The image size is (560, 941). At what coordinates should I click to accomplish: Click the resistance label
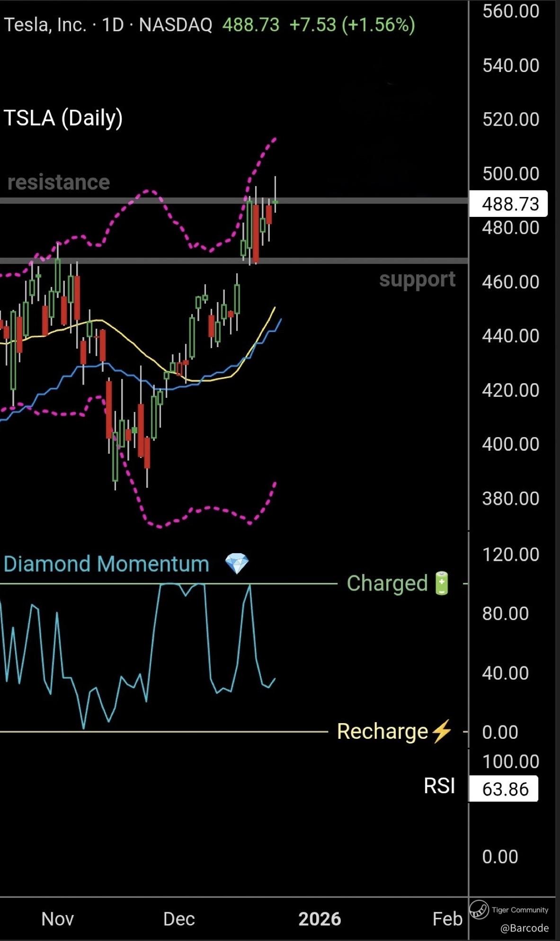[x=59, y=182]
